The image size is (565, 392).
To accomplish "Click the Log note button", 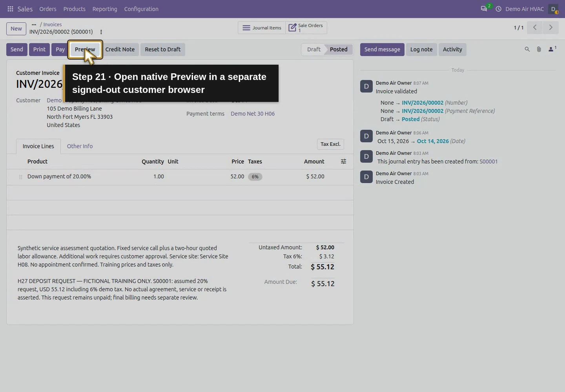I will click(x=421, y=49).
